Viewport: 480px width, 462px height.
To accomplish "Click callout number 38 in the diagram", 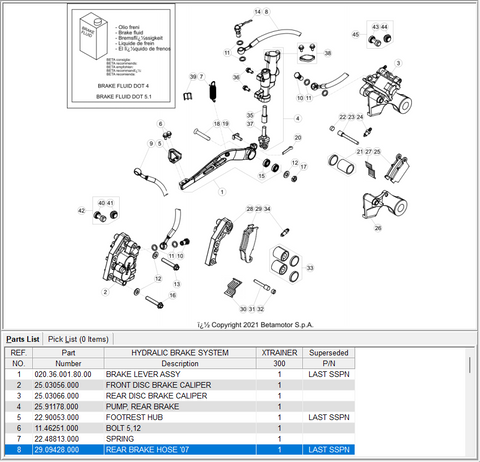I will point(328,53).
